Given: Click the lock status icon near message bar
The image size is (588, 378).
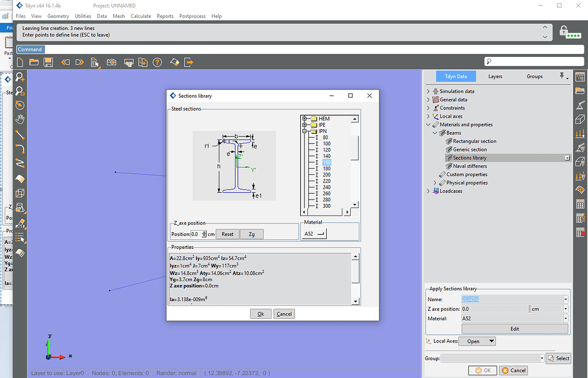Looking at the screenshot, I should tap(570, 32).
